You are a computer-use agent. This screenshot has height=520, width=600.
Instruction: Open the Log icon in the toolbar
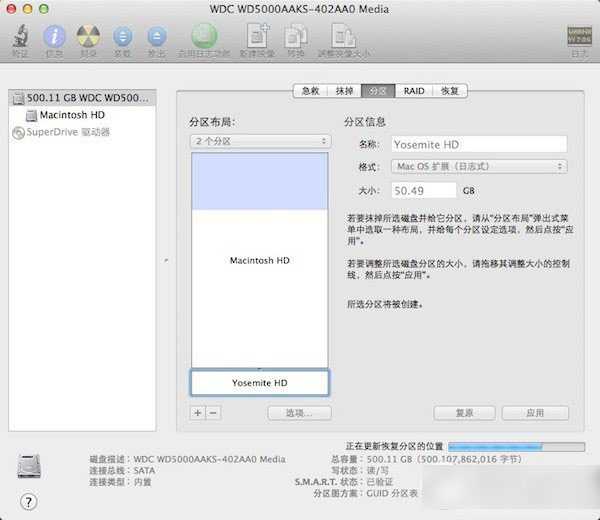click(x=579, y=36)
